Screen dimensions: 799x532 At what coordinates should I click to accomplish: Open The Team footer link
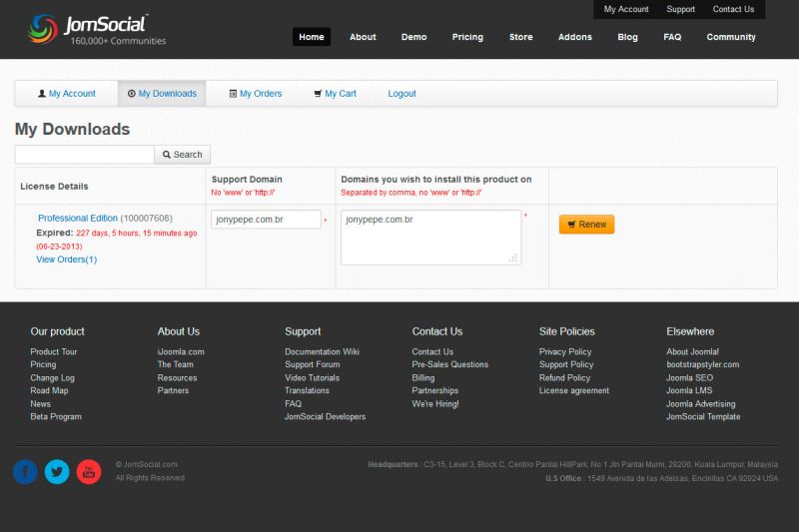pos(176,364)
